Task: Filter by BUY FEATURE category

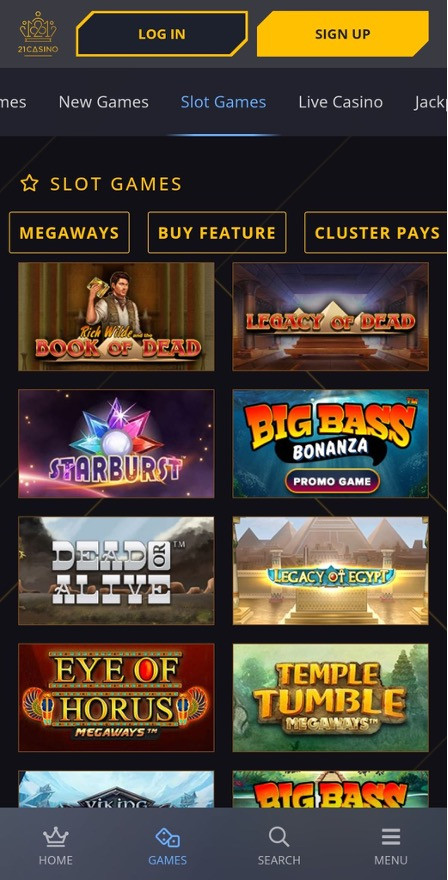Action: pos(217,232)
